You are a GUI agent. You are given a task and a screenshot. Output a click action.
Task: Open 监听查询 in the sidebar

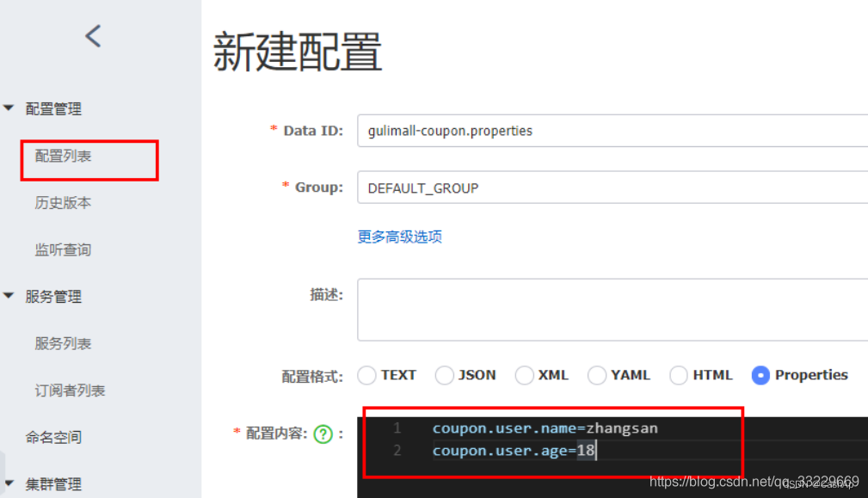pos(63,250)
